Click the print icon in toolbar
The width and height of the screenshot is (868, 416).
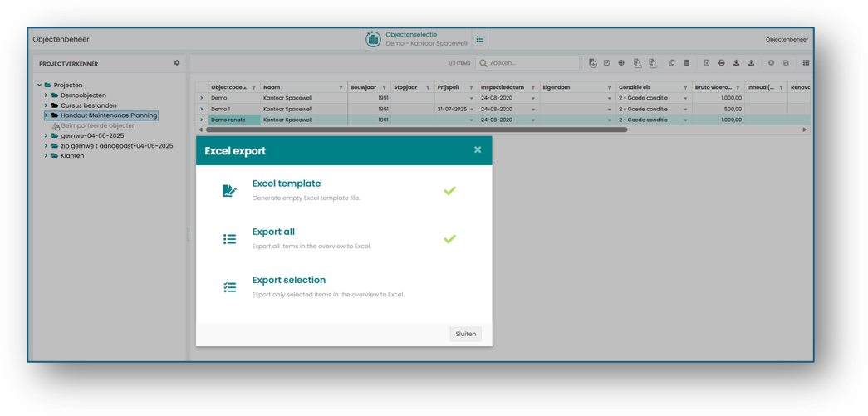tap(721, 63)
